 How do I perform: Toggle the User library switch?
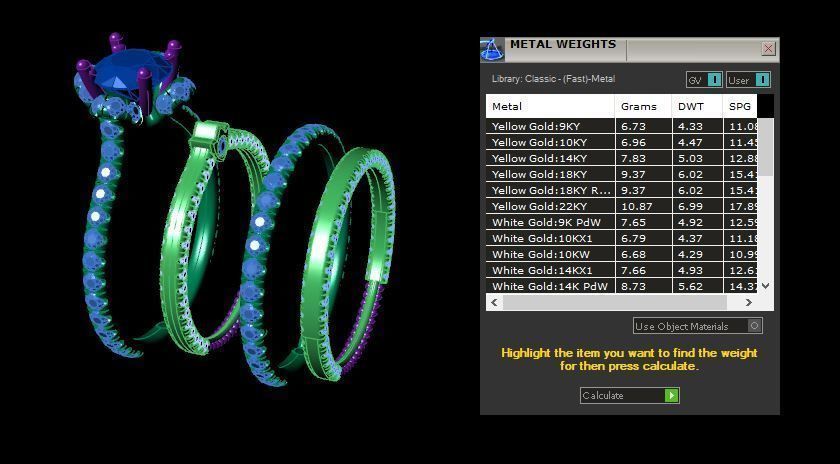click(748, 80)
